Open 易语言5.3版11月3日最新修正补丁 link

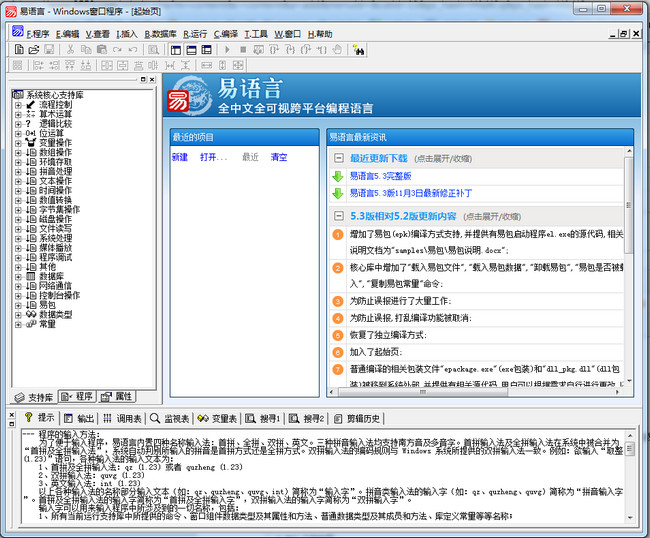click(411, 193)
